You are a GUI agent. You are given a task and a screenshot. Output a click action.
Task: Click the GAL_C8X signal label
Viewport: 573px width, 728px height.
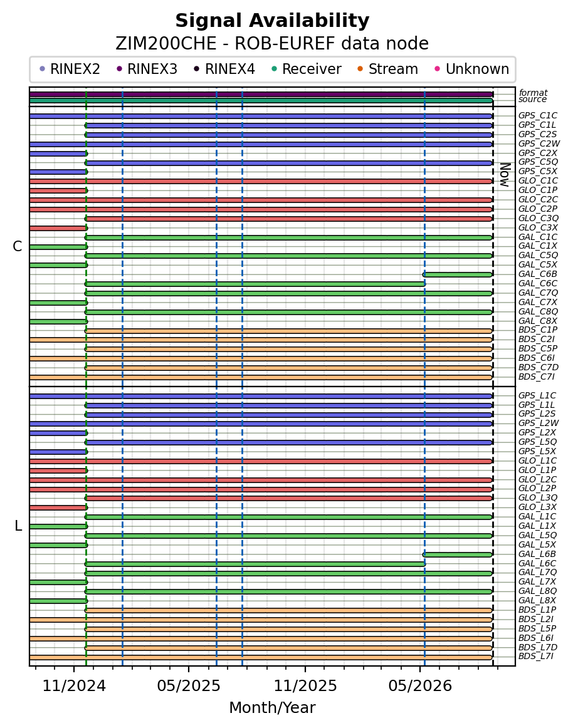point(538,321)
